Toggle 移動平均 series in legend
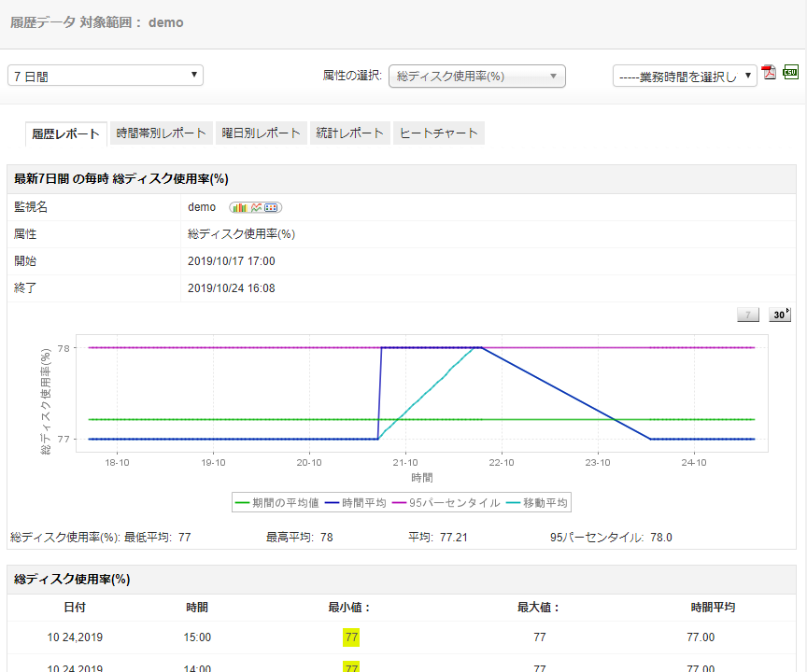The width and height of the screenshot is (807, 672). [x=537, y=503]
